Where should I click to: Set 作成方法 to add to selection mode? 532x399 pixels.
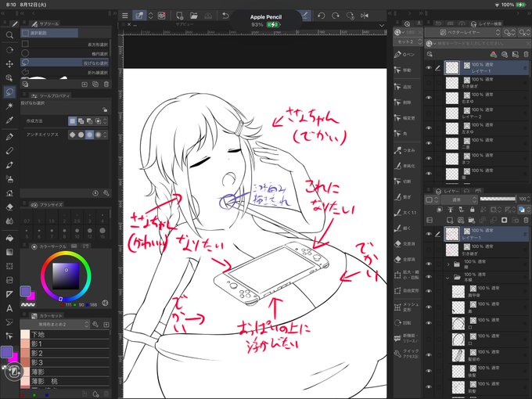point(81,121)
